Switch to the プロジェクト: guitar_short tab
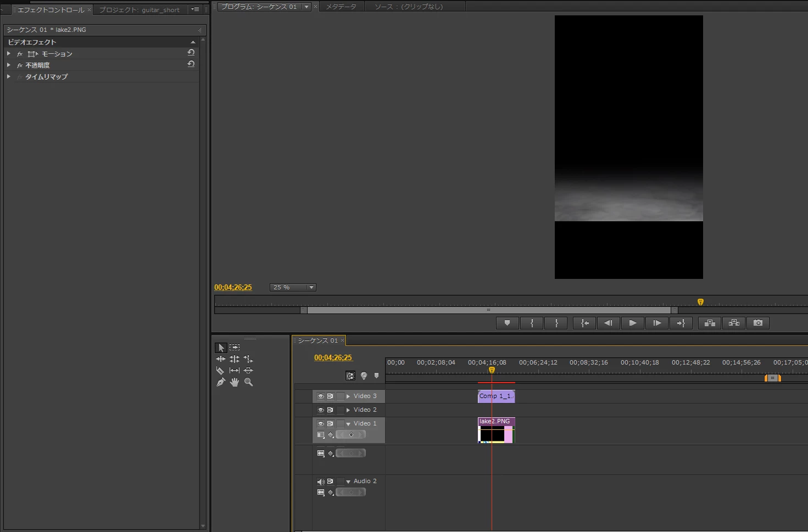The height and width of the screenshot is (532, 808). pos(140,10)
